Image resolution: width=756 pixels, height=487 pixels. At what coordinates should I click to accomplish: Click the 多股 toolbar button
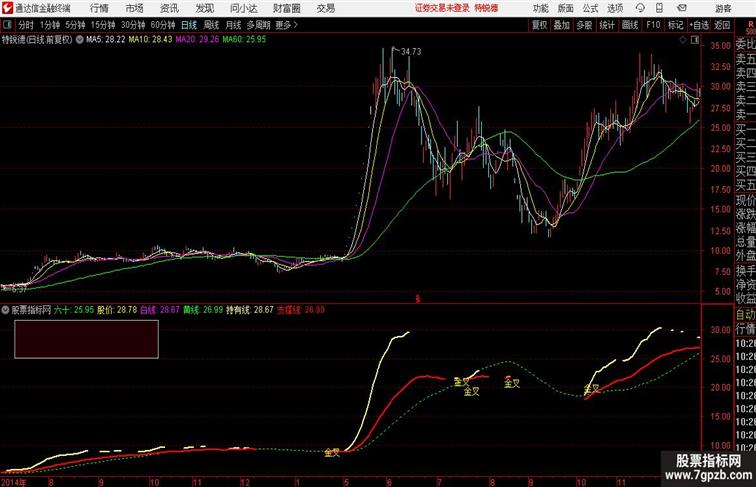(584, 25)
